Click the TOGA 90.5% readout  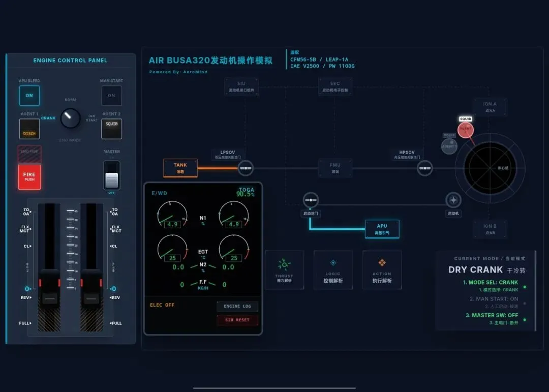(x=246, y=192)
